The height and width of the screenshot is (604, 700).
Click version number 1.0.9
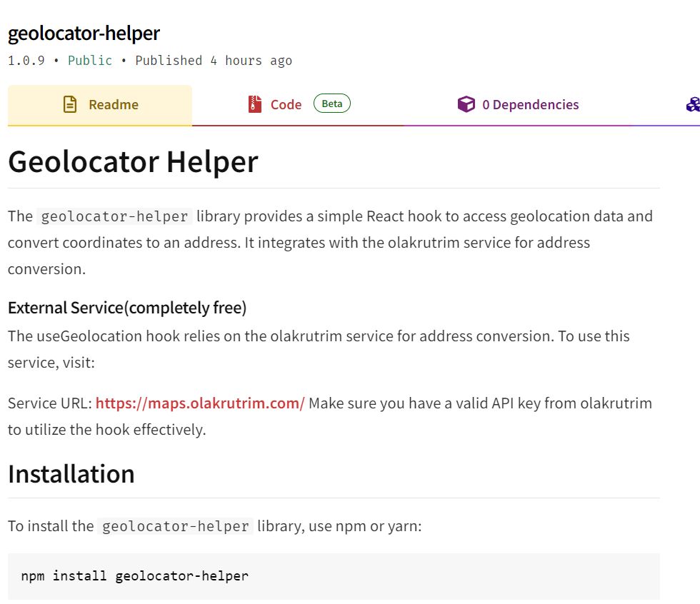pyautogui.click(x=26, y=60)
